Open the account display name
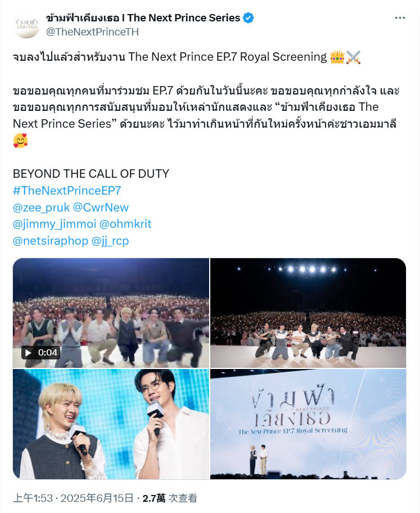This screenshot has width=420, height=513. tap(143, 18)
